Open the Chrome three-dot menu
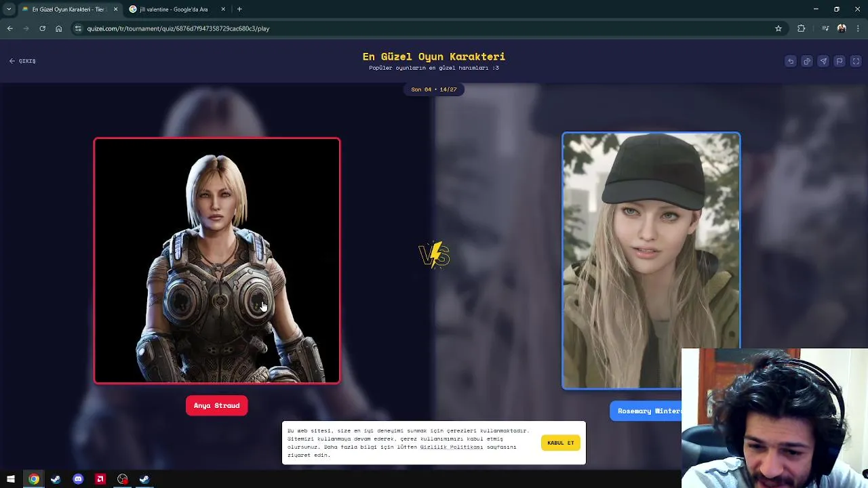This screenshot has height=488, width=868. (x=859, y=28)
